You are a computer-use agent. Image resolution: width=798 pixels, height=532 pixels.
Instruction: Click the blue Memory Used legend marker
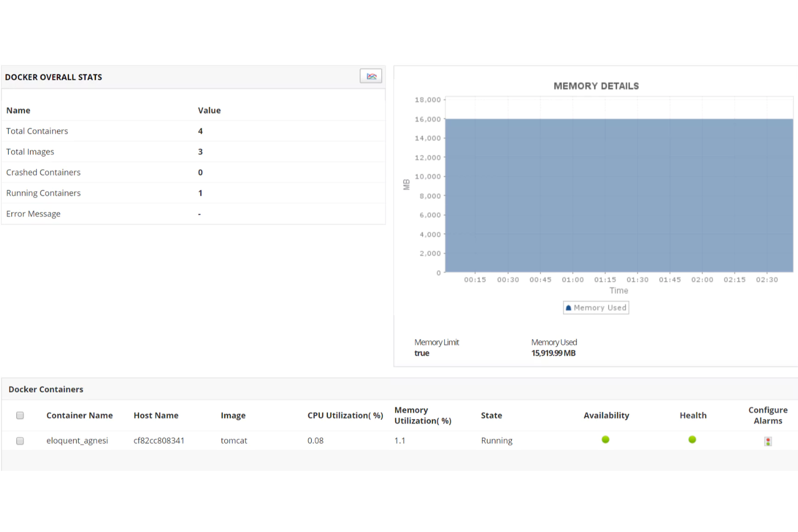pyautogui.click(x=568, y=307)
